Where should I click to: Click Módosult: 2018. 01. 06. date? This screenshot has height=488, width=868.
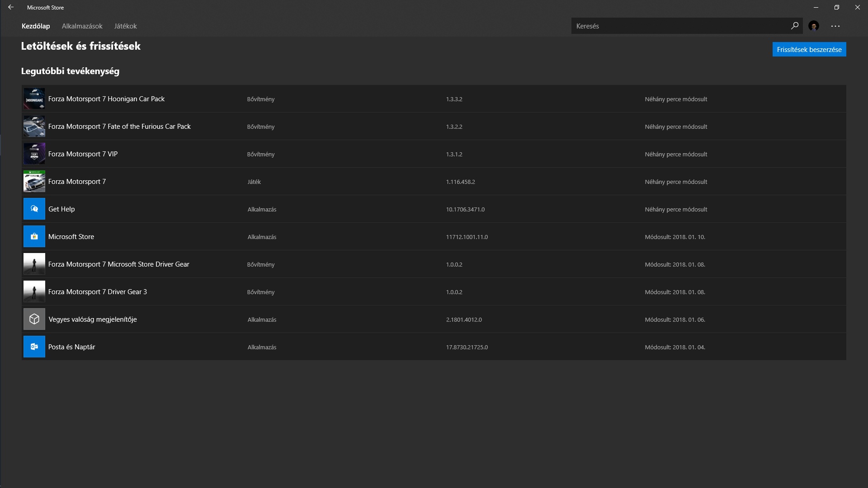(x=675, y=319)
